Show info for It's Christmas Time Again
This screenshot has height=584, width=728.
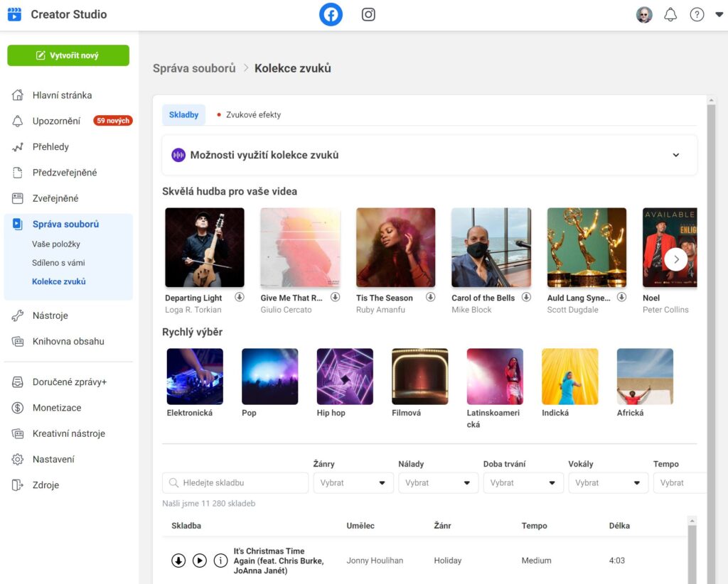click(x=220, y=561)
